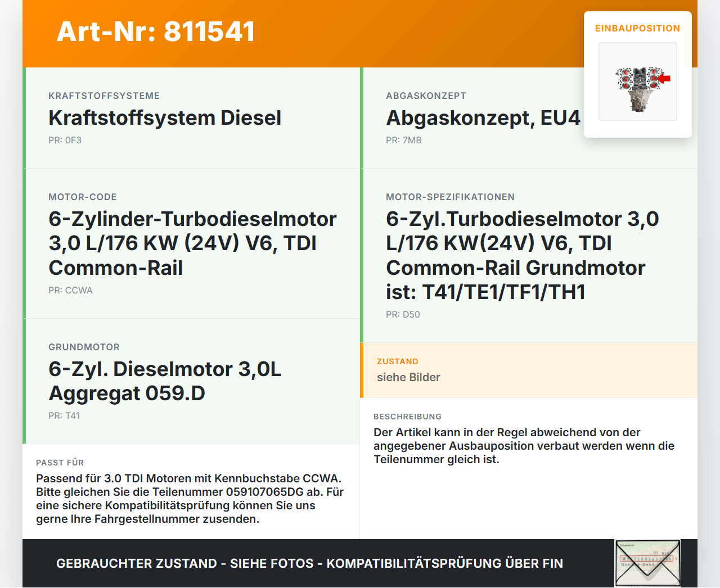This screenshot has width=720, height=588.
Task: Select 'Kraftstoffsystem Diesel' text
Action: click(x=165, y=118)
